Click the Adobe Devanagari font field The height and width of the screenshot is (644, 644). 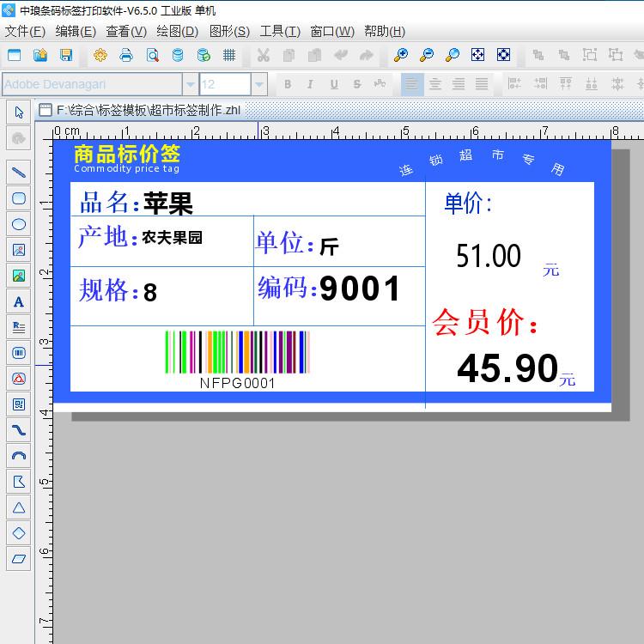tap(93, 84)
